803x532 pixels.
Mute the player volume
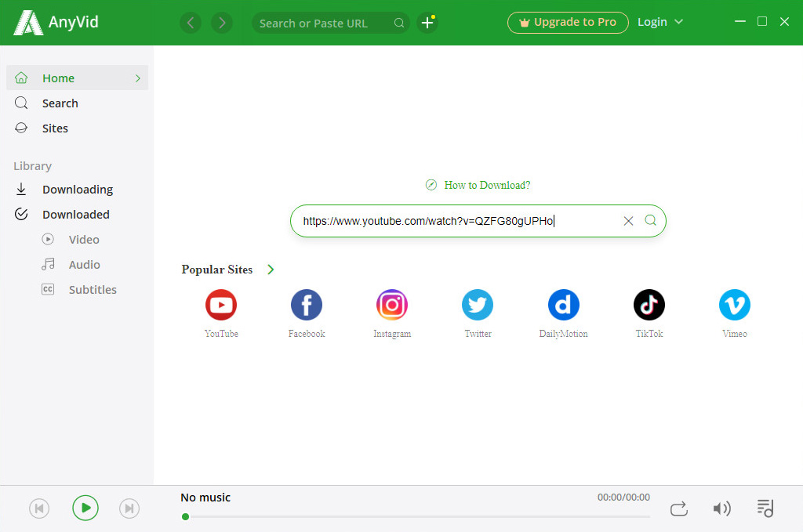coord(721,508)
